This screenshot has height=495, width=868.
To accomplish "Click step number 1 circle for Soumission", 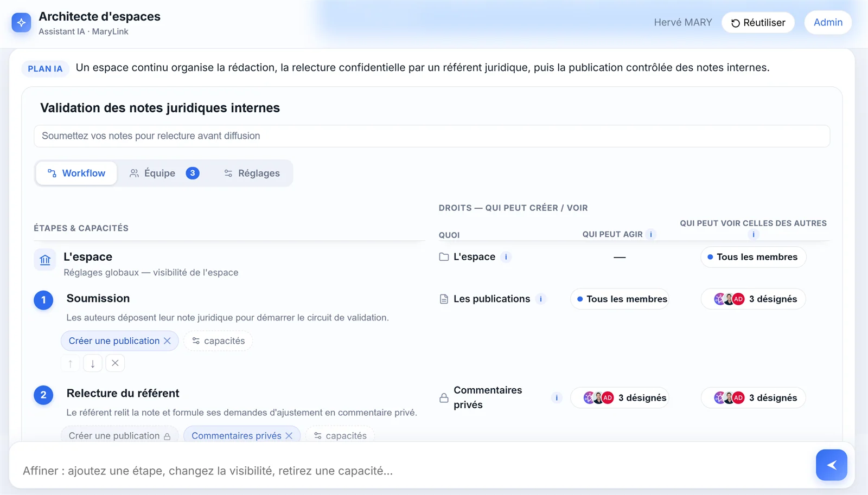I will coord(43,300).
